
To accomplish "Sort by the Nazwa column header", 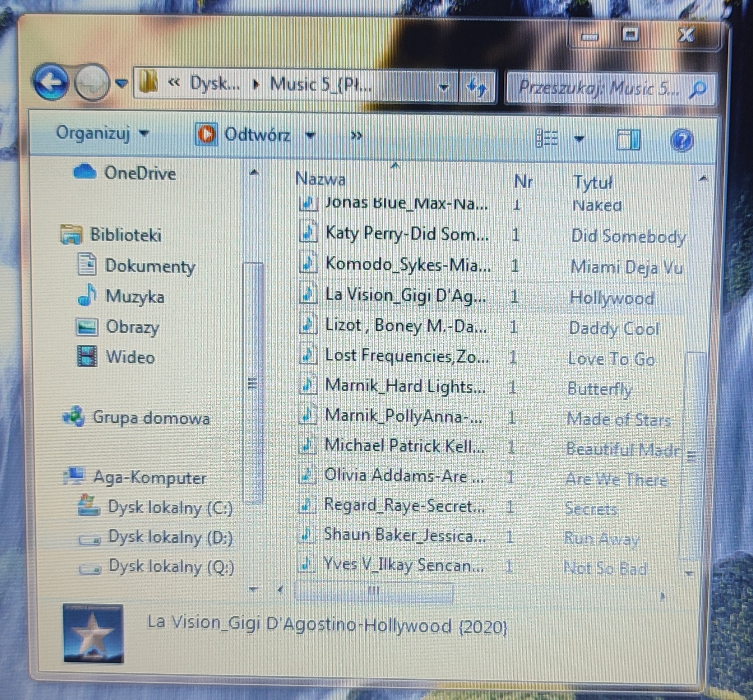I will pyautogui.click(x=321, y=179).
